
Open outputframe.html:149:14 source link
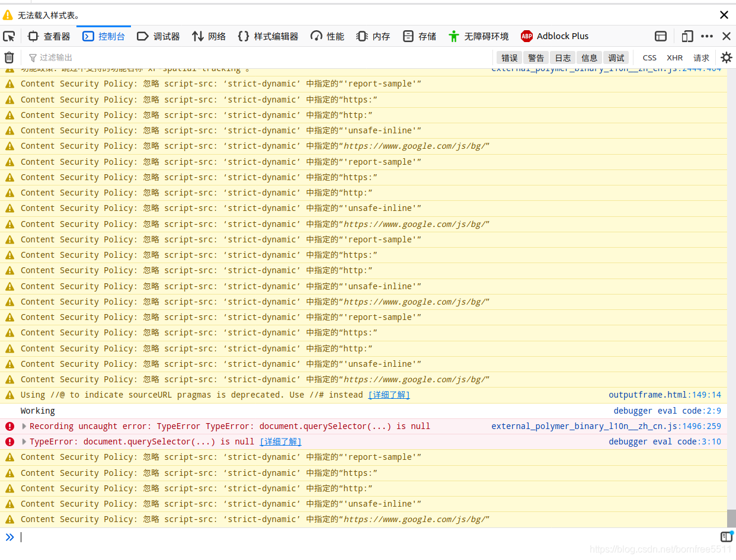tap(665, 395)
